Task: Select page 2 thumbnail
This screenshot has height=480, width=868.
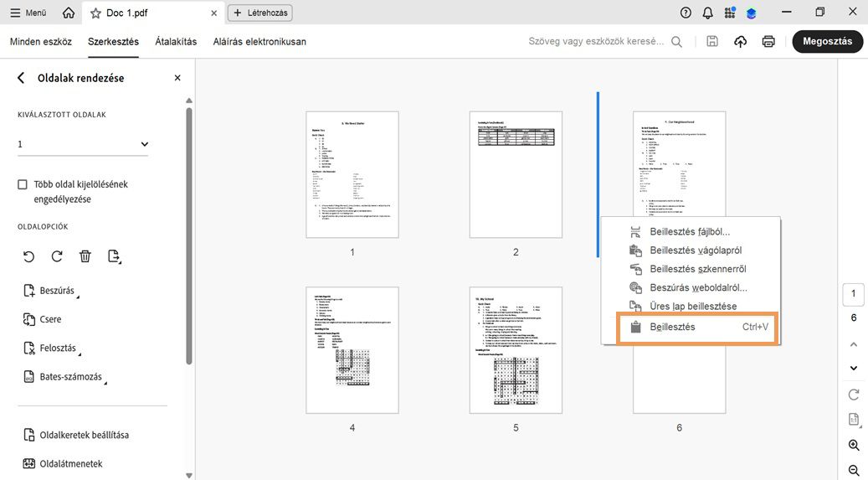Action: click(516, 174)
